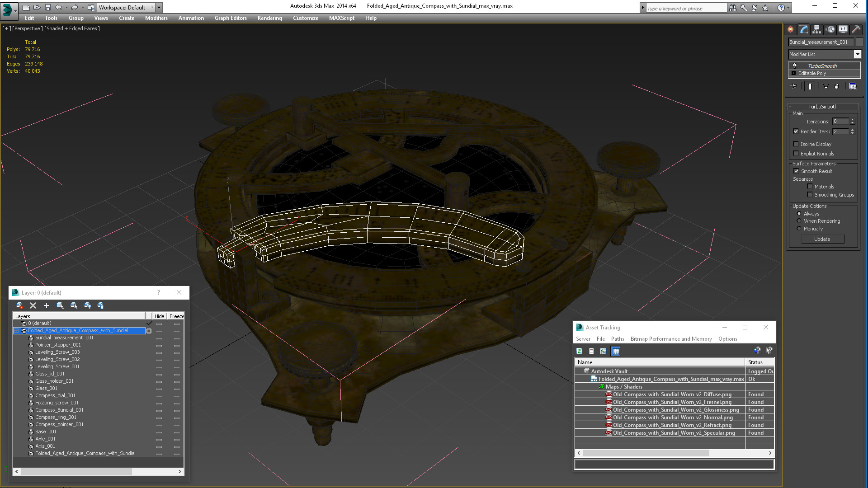The image size is (868, 488).
Task: Open the Rendering menu
Action: [x=270, y=18]
